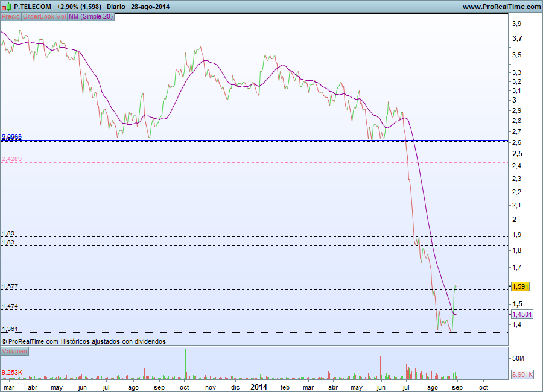543x392 pixels.
Task: Select the pink 2,4289 level label
Action: (12, 159)
